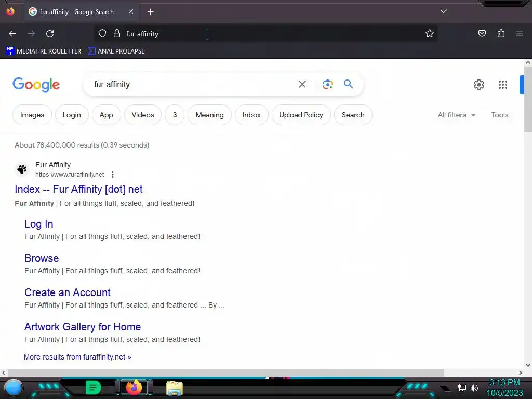532x399 pixels.
Task: Open the Log In sitelink
Action: (38, 224)
